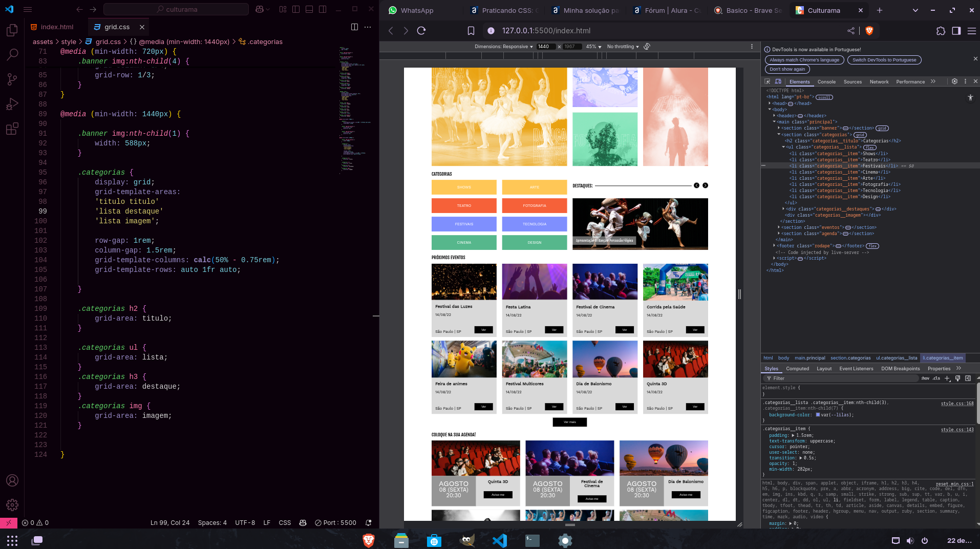
Task: Click Don't show again button
Action: [787, 69]
